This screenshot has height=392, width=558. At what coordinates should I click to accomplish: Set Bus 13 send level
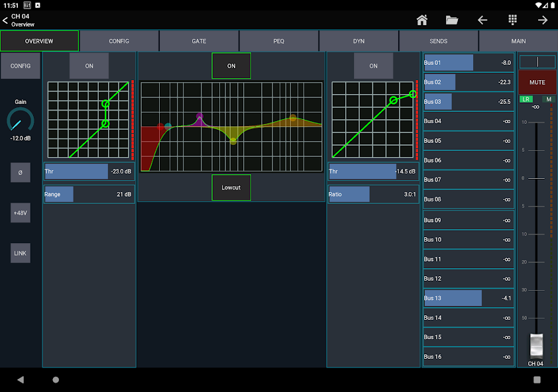pos(469,298)
